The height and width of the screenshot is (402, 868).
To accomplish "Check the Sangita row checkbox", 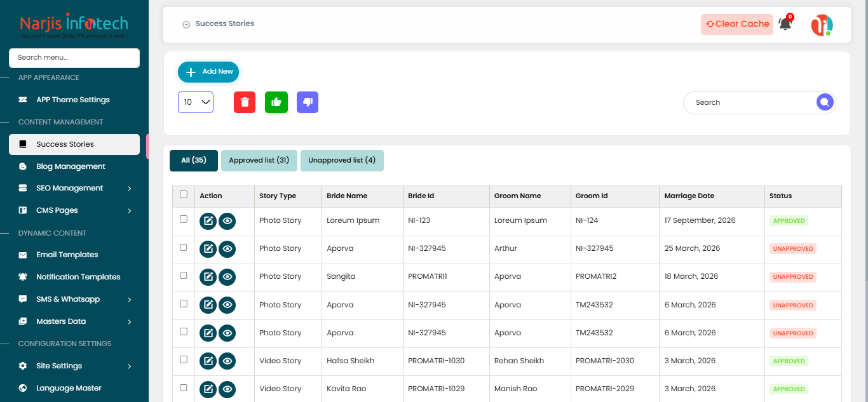I will pyautogui.click(x=184, y=275).
